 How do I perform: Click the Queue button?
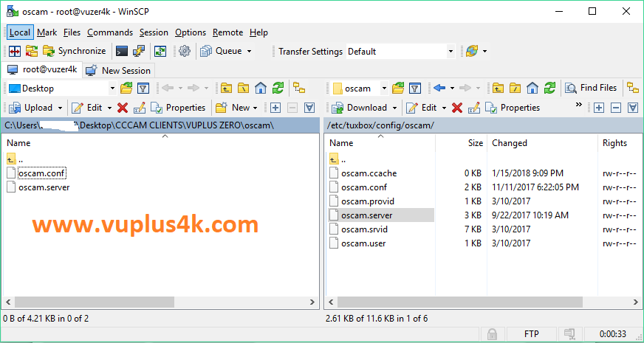click(222, 52)
